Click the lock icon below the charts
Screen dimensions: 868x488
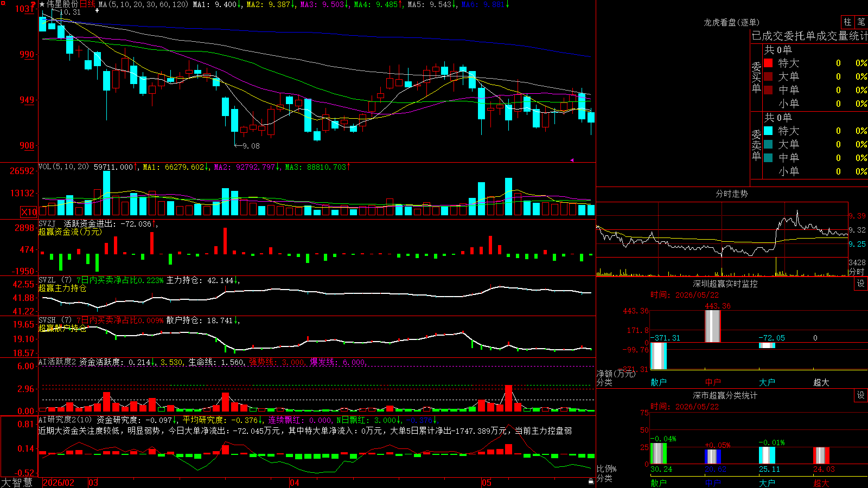(x=591, y=481)
